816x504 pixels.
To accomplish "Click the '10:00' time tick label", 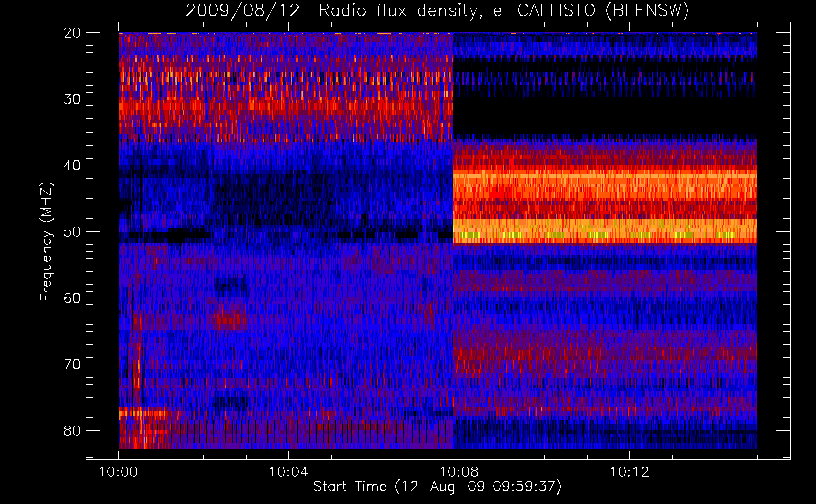I will point(118,472).
